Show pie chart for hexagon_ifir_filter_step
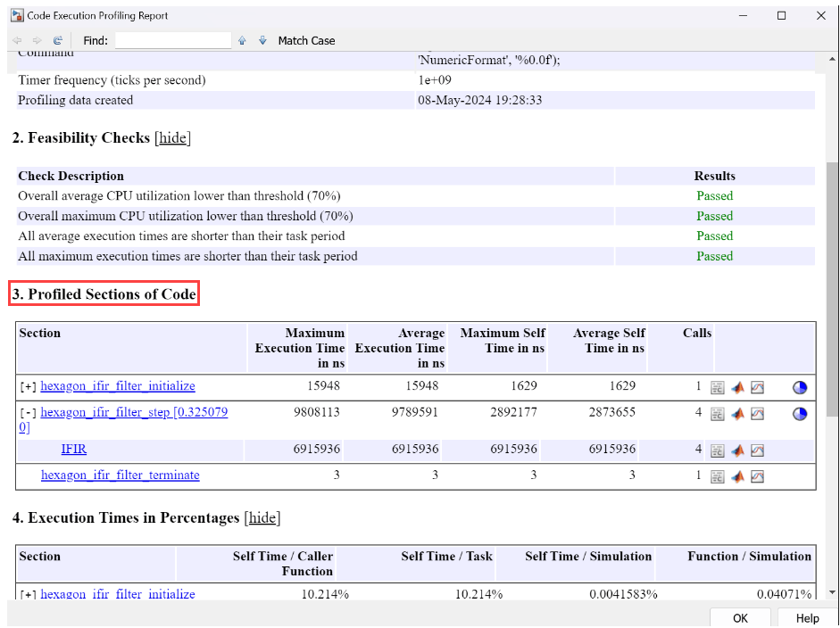This screenshot has height=628, width=840. pyautogui.click(x=800, y=414)
